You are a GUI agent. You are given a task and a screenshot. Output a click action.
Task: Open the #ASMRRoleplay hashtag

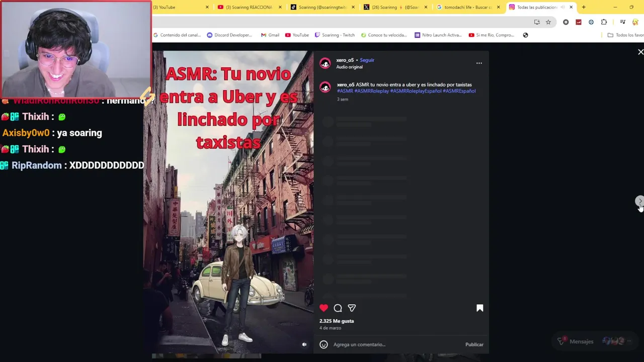[x=371, y=91]
